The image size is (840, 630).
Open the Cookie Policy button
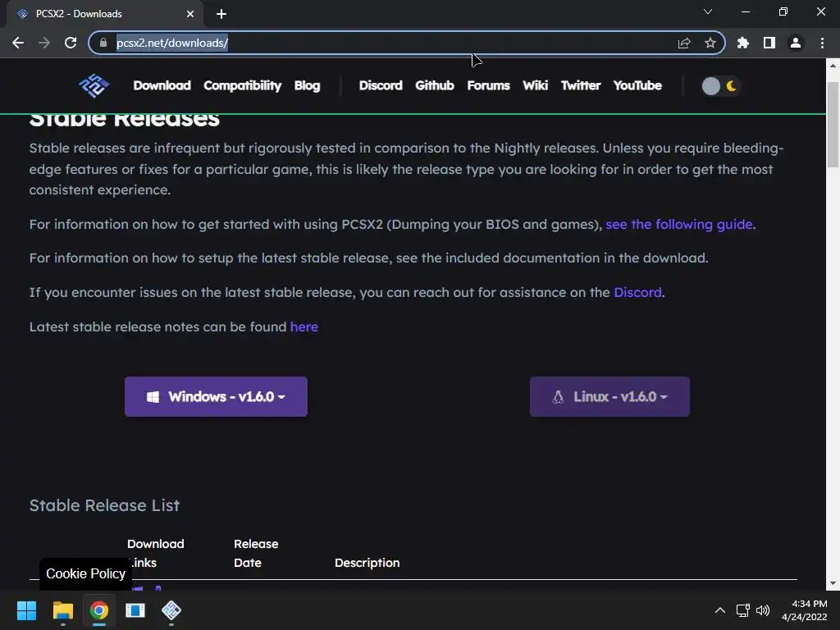(x=85, y=573)
